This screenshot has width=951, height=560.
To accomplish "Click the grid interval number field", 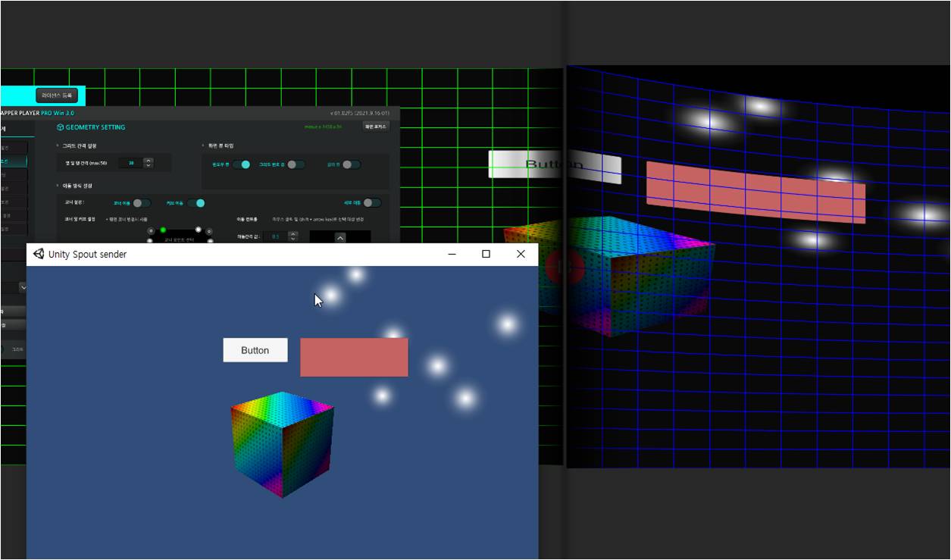I will click(130, 163).
